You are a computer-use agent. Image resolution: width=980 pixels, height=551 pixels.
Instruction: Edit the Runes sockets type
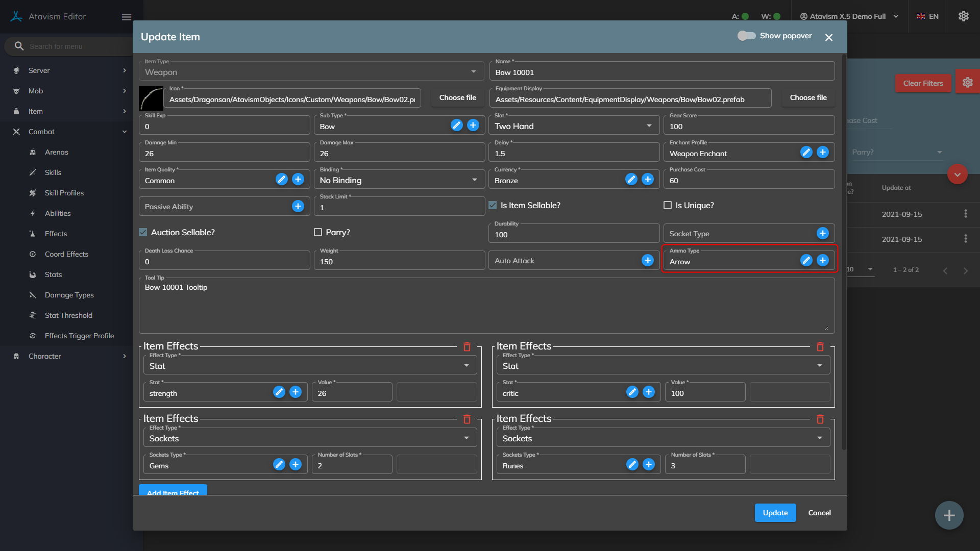coord(632,465)
